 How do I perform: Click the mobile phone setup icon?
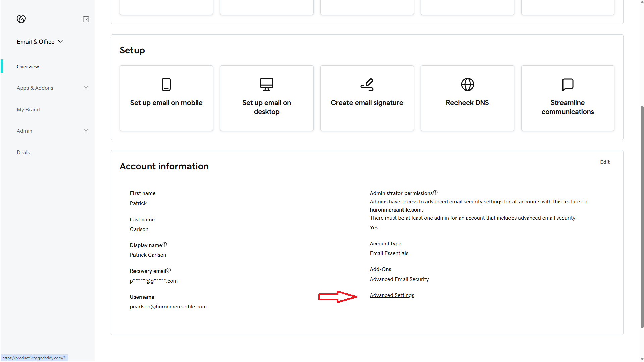pyautogui.click(x=166, y=84)
